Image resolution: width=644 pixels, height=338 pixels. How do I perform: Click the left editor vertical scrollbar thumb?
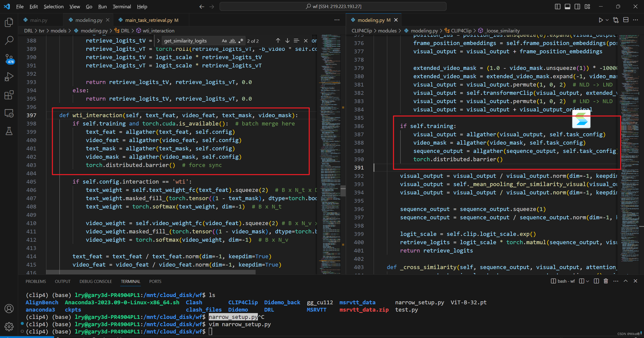343,191
